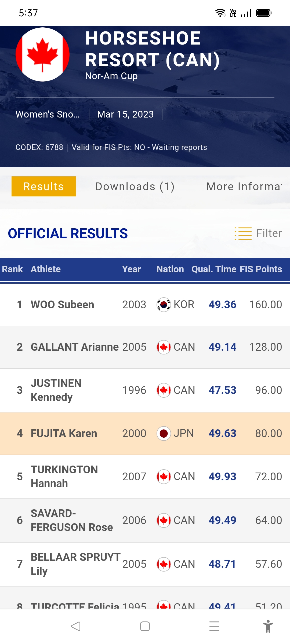Switch to the Results tab

44,186
